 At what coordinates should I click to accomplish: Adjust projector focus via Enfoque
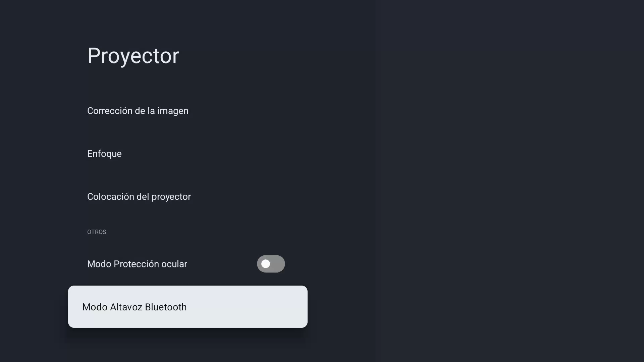click(104, 154)
